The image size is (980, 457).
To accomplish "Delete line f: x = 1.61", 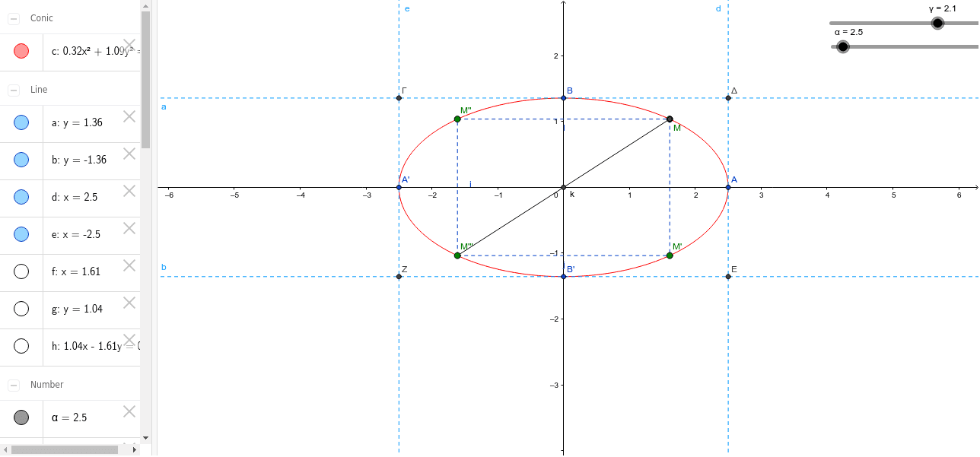I will tap(129, 265).
